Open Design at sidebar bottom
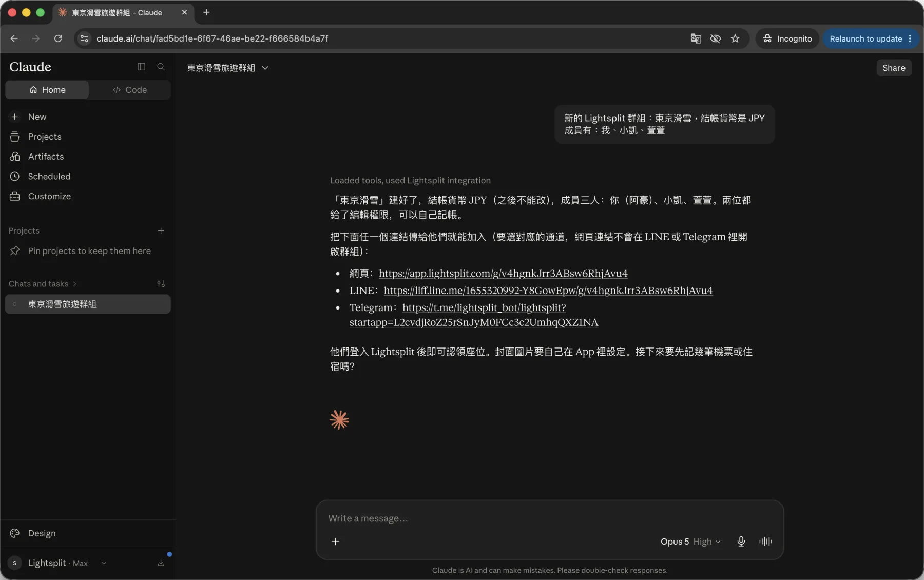Image resolution: width=924 pixels, height=580 pixels. [x=88, y=533]
